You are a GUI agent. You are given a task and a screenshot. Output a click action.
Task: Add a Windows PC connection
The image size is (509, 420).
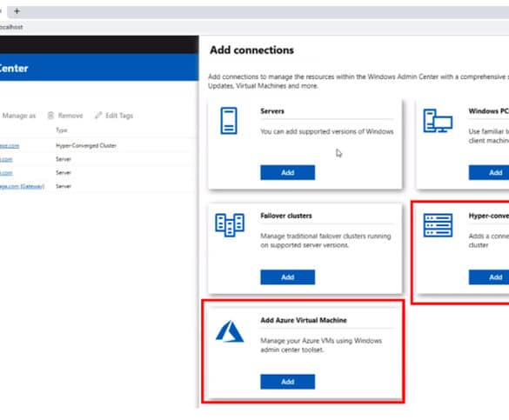489,172
